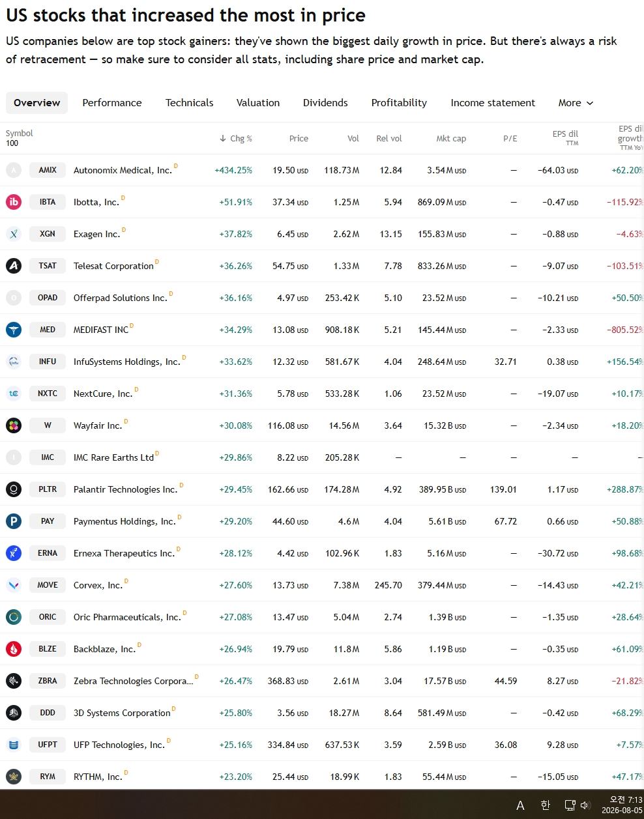Click the Ibotta company logo icon
644x819 pixels.
pos(14,202)
